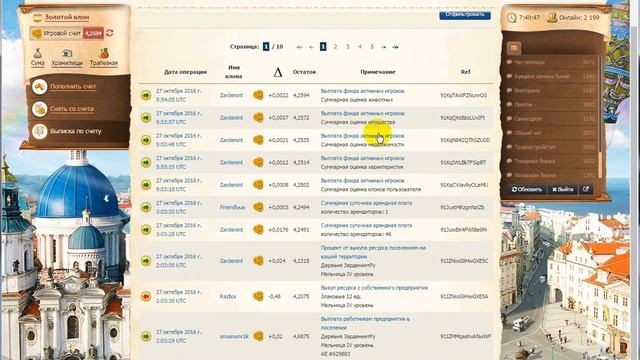Open clone name Razboi link
The image size is (640, 360).
228,296
